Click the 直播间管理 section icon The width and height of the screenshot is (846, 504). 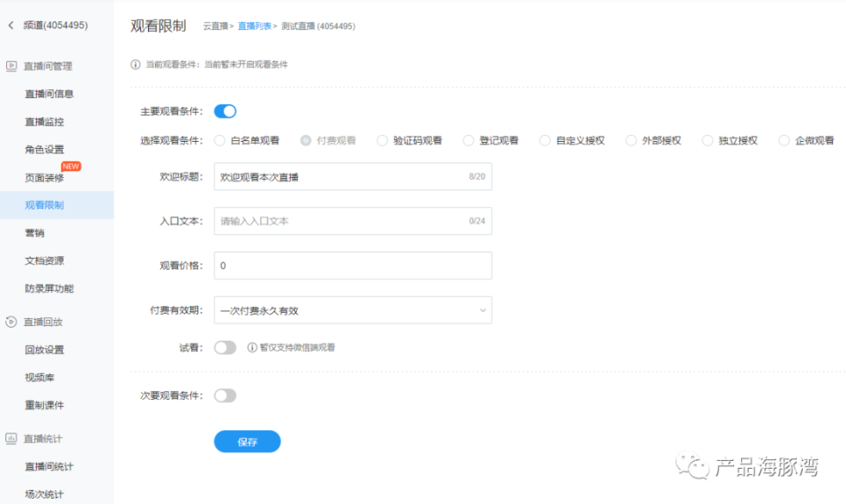(x=11, y=66)
